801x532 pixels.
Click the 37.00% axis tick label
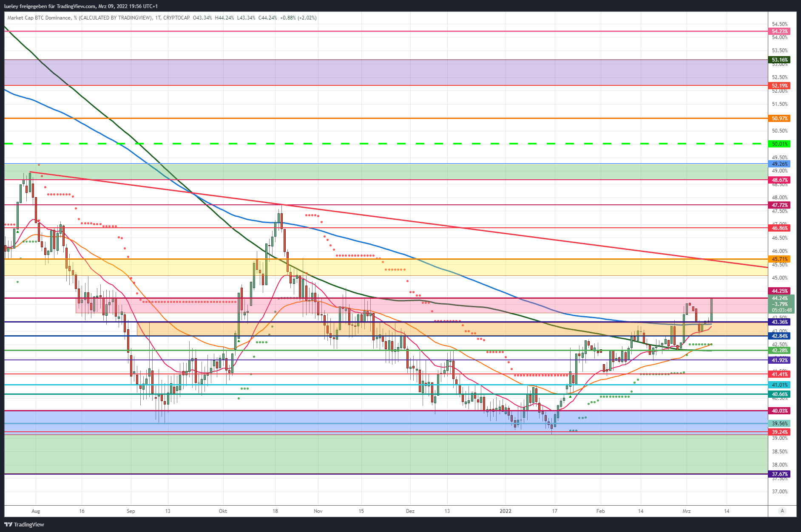coord(780,492)
